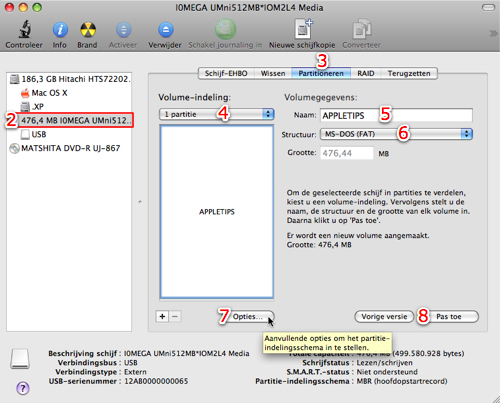Click the minus button to remove partition
Viewport: 500px width, 403px height.
[x=175, y=316]
